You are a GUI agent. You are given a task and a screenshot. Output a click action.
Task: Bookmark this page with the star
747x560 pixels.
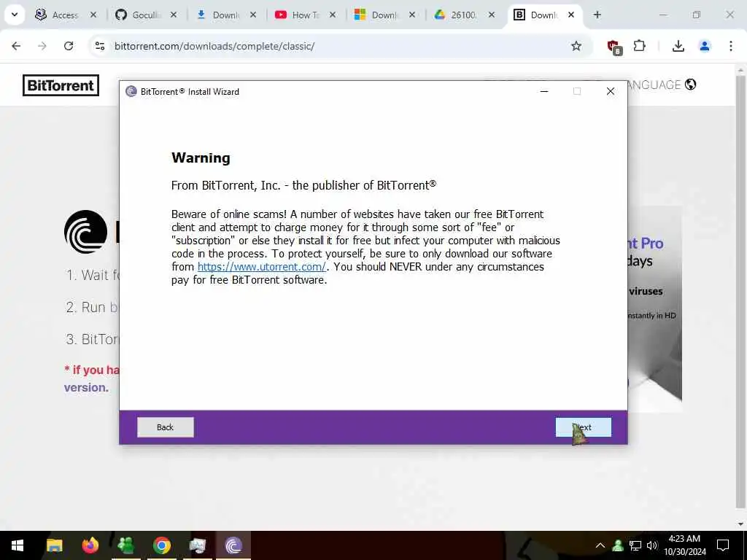(x=576, y=46)
